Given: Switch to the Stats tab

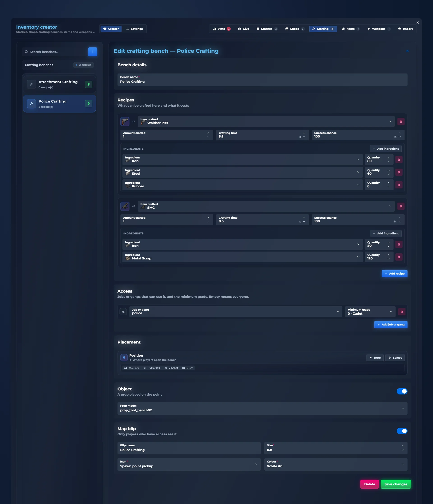Looking at the screenshot, I should click(x=221, y=29).
